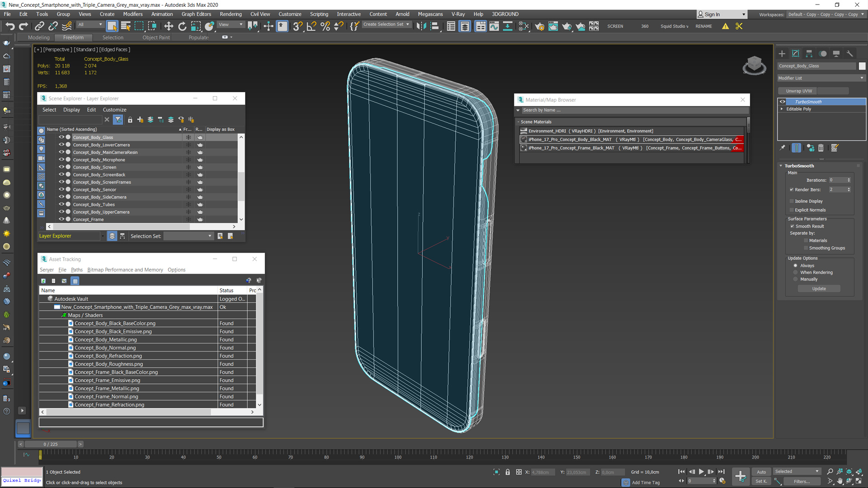Toggle TurboSmooth modifier visibility eye
Viewport: 868px width, 488px height.
pos(783,102)
